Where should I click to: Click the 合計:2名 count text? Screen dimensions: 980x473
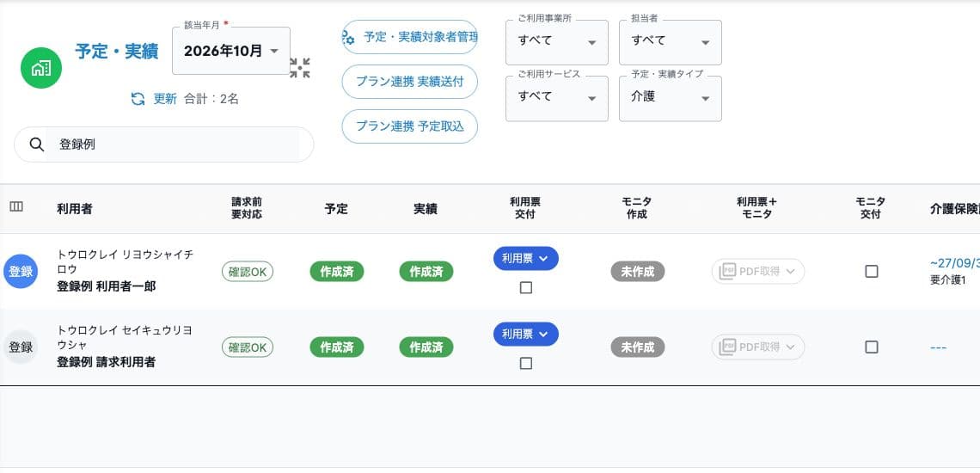click(x=211, y=99)
